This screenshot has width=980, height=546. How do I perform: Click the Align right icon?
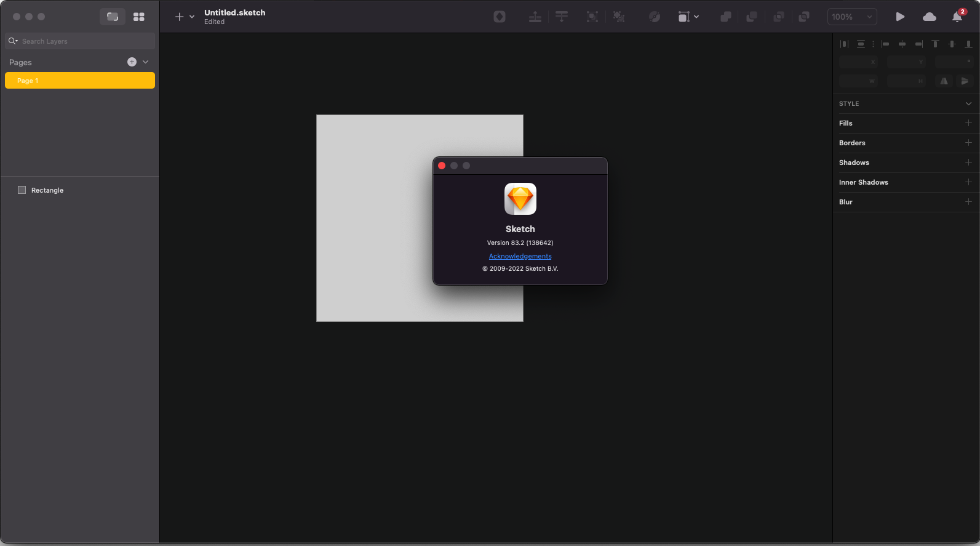(x=918, y=44)
